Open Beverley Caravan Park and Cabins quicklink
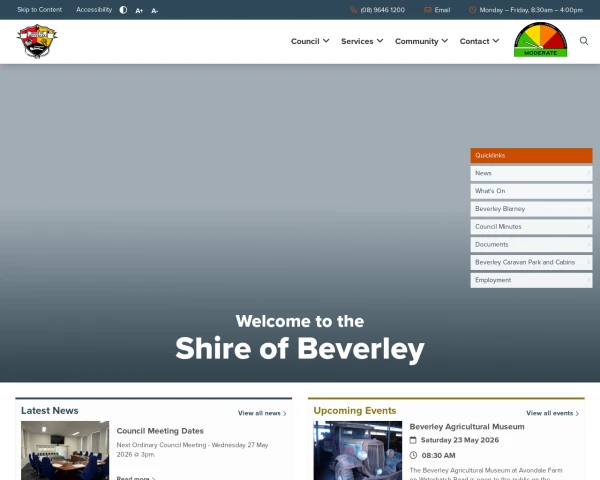The image size is (600, 480). 531,262
